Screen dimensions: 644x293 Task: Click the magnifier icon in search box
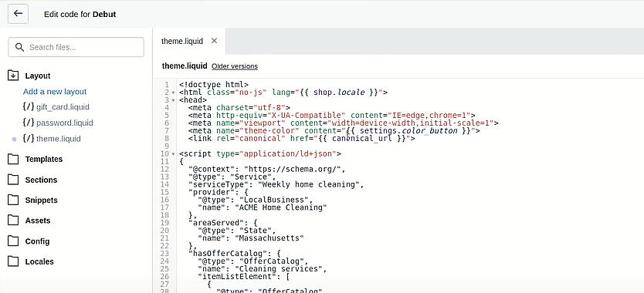[x=19, y=47]
